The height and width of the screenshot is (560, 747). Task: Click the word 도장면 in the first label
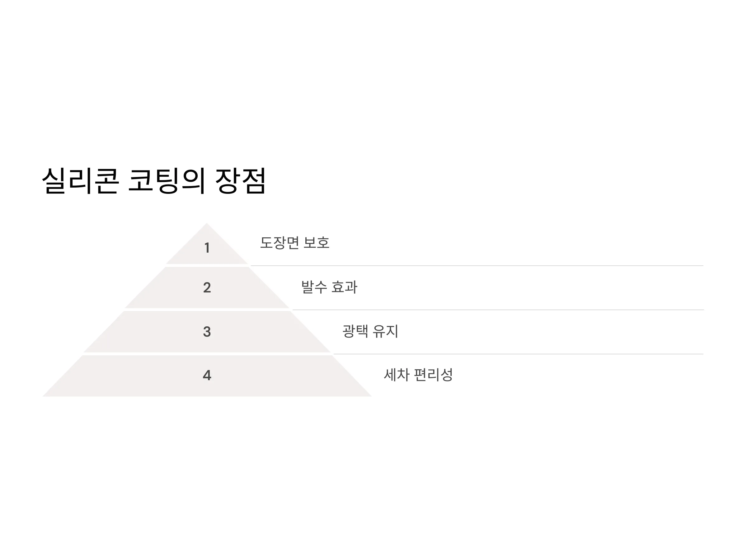tap(279, 242)
